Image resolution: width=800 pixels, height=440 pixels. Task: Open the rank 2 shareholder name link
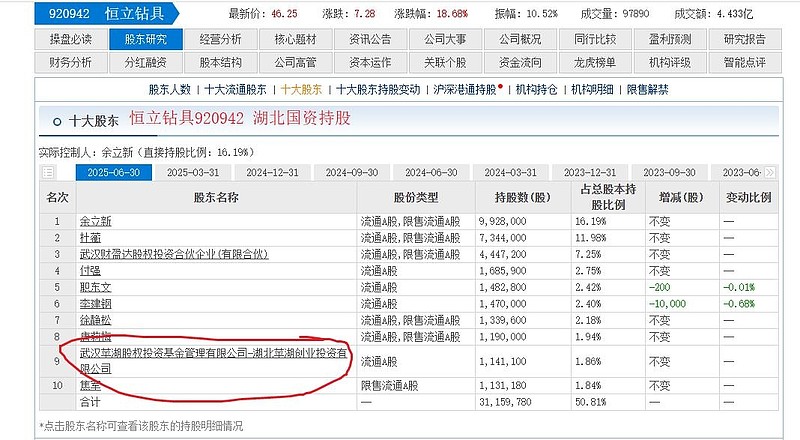[x=90, y=238]
